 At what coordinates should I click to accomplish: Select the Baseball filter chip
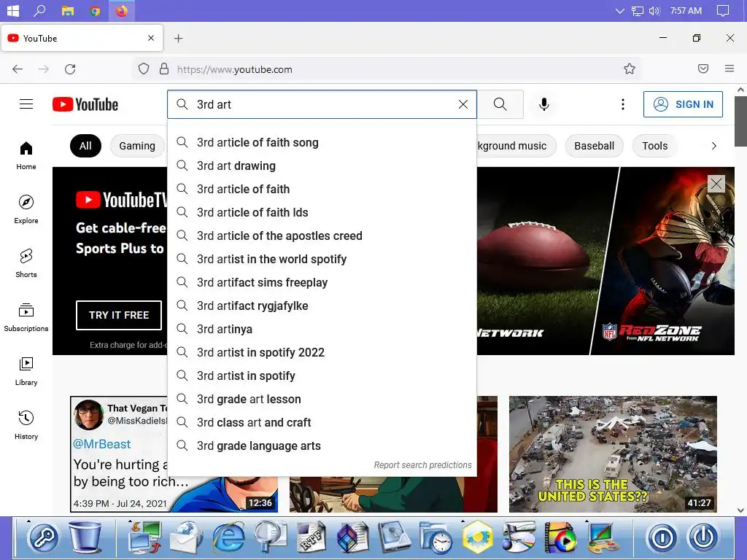click(594, 146)
